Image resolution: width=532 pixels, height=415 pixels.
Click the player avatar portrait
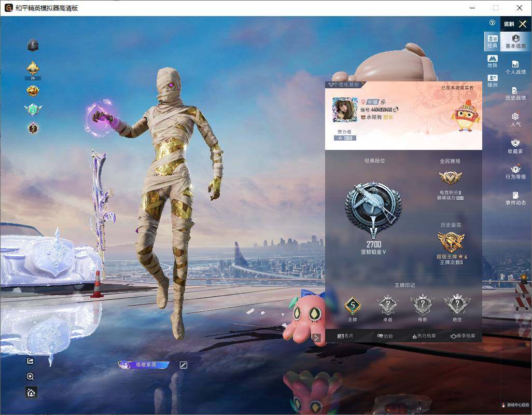345,109
